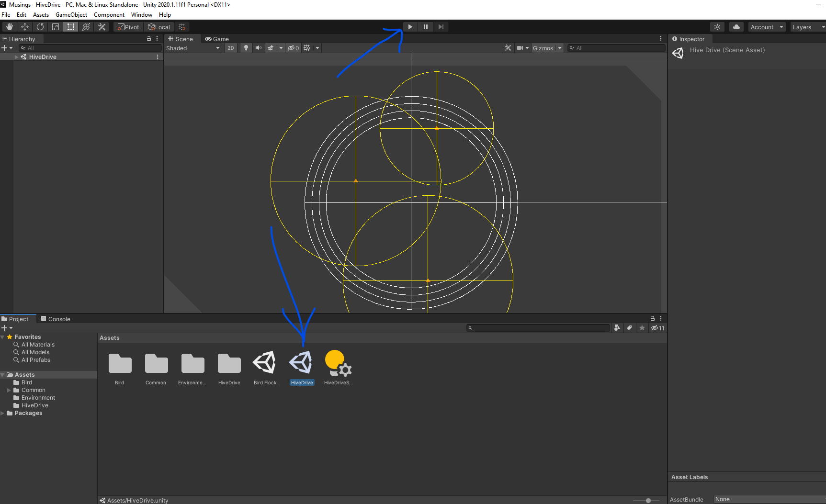Toggle scene audio speaker
The image size is (826, 504).
(259, 48)
